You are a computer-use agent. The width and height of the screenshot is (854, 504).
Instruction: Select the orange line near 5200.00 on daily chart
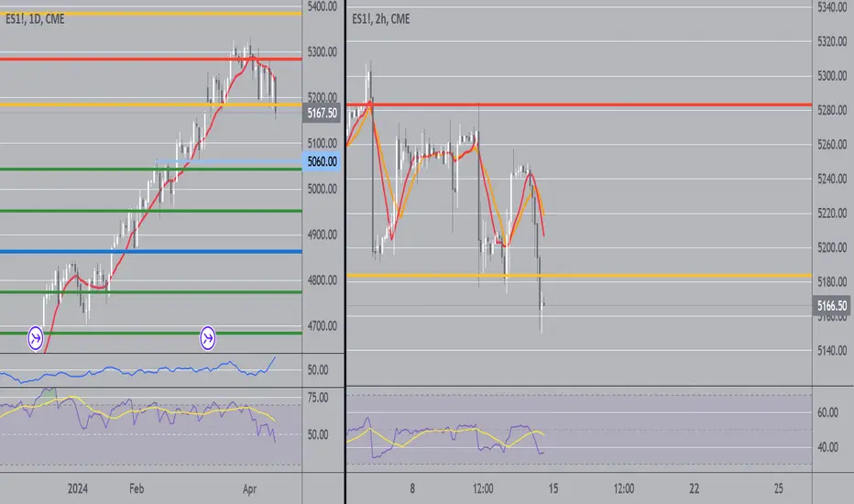click(151, 104)
